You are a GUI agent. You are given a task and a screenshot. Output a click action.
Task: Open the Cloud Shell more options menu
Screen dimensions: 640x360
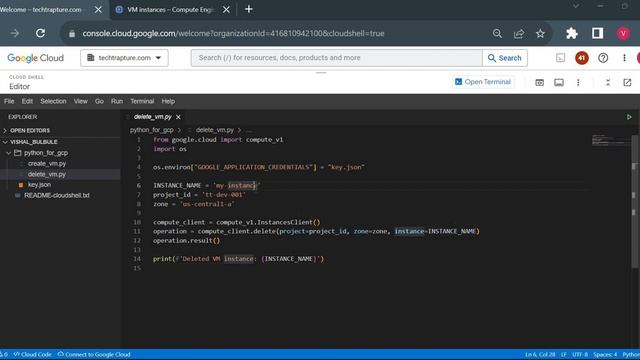[x=578, y=82]
